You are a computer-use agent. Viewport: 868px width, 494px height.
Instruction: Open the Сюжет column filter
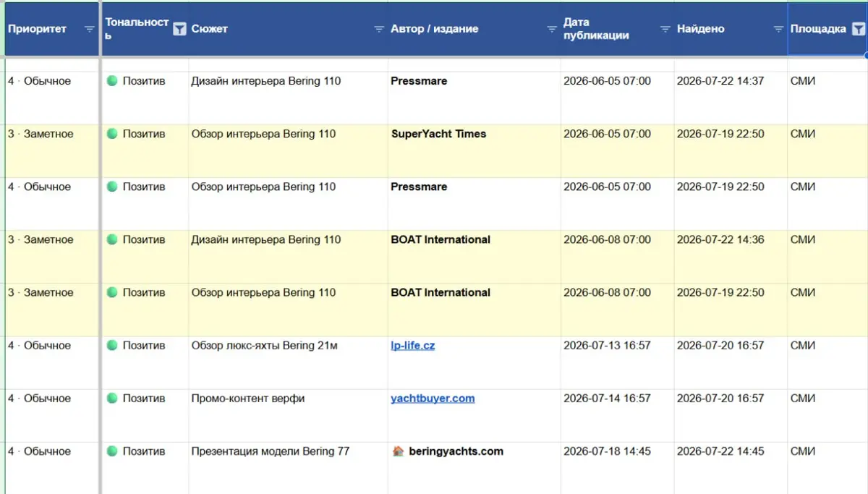click(x=378, y=29)
